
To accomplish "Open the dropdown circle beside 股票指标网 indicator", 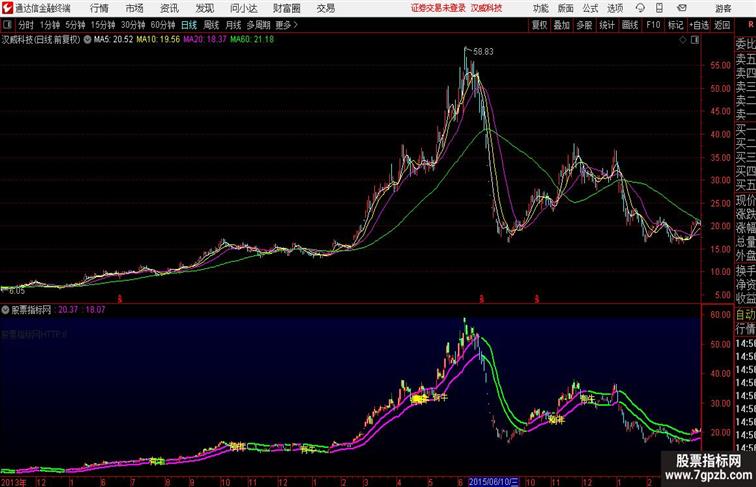I will pos(5,310).
